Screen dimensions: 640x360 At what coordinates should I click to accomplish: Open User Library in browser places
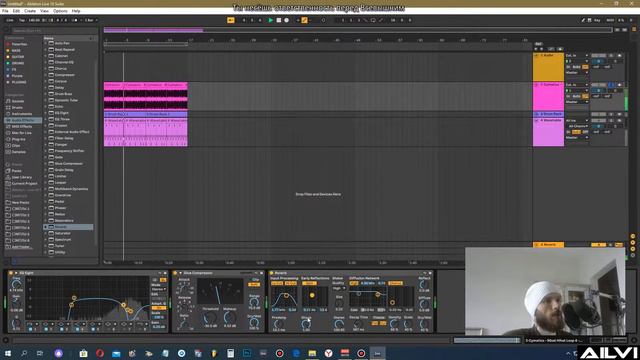[x=22, y=177]
